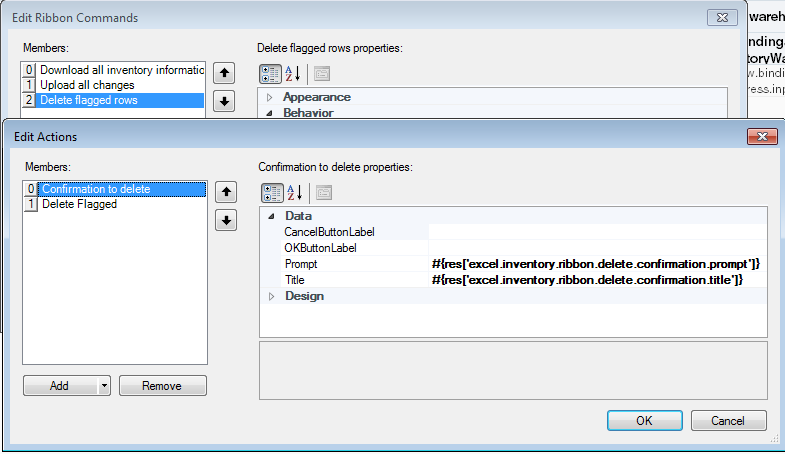This screenshot has width=785, height=454.
Task: Collapse the Behavior category in Ribbon Commands
Action: tap(269, 113)
